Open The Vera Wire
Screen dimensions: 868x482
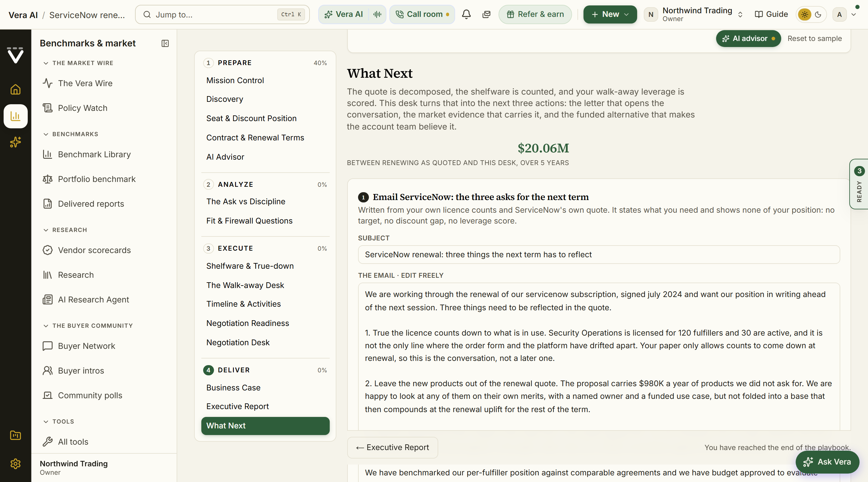(85, 83)
